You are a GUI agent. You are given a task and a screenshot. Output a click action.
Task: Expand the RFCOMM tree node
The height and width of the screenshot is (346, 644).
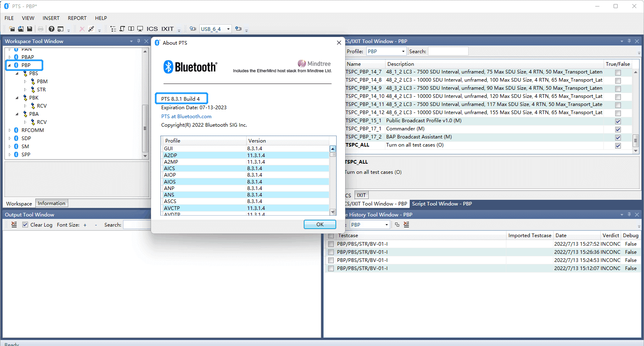point(10,130)
